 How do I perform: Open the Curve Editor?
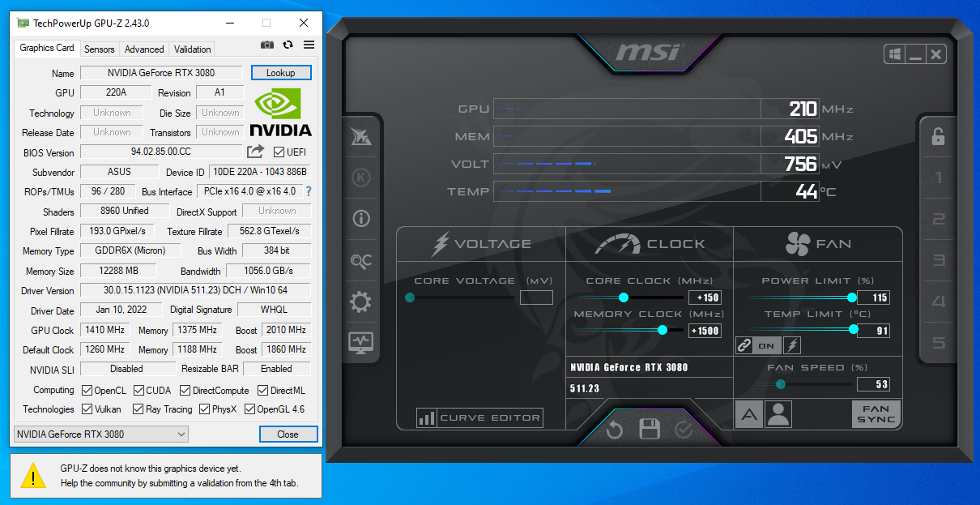point(479,418)
